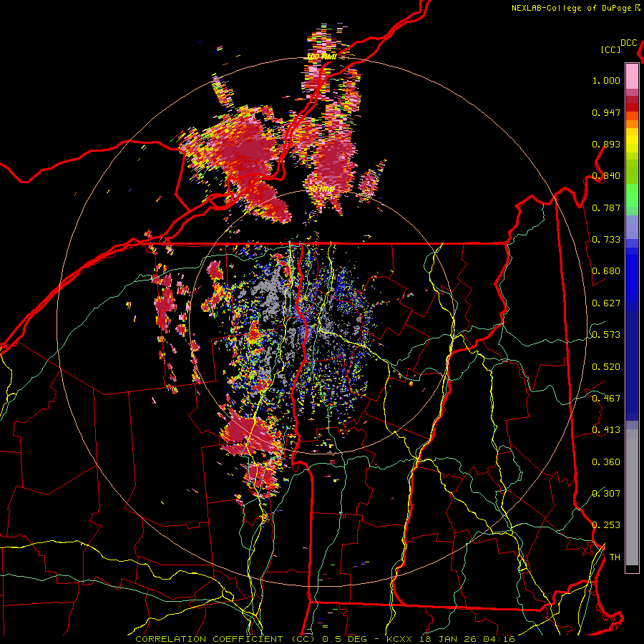Click the 0.947 scale value
This screenshot has height=644, width=644.
(606, 112)
